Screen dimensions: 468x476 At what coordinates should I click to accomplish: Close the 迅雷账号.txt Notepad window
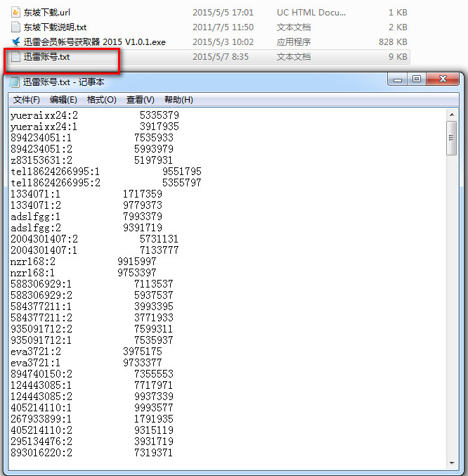tap(443, 79)
